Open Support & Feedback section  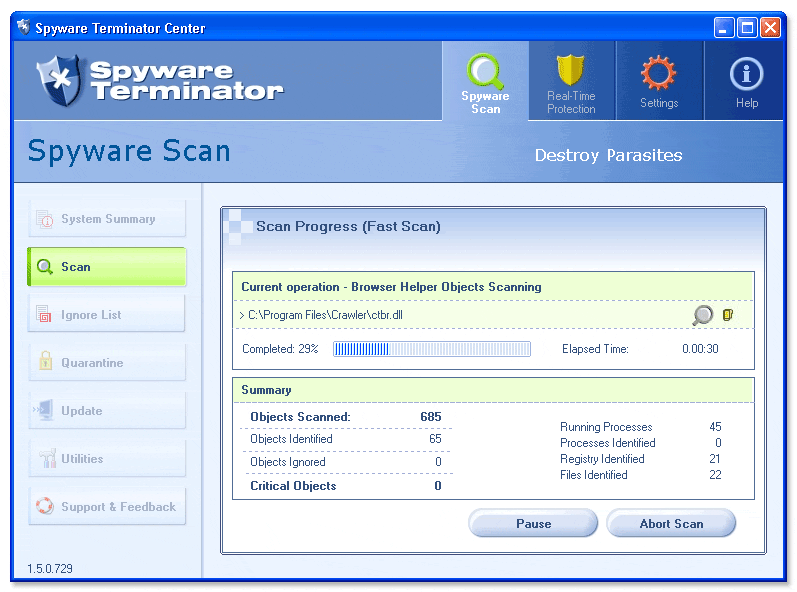click(107, 507)
